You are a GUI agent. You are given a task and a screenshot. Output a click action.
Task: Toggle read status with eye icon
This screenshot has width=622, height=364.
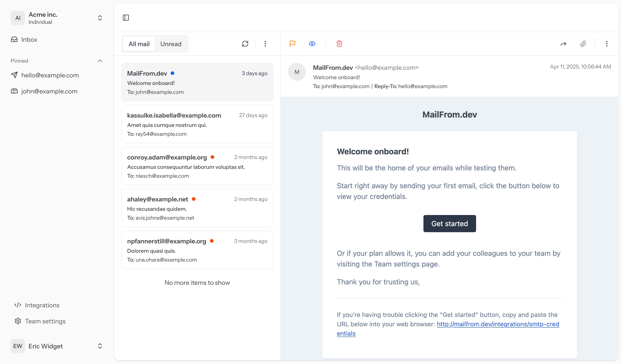pyautogui.click(x=312, y=44)
